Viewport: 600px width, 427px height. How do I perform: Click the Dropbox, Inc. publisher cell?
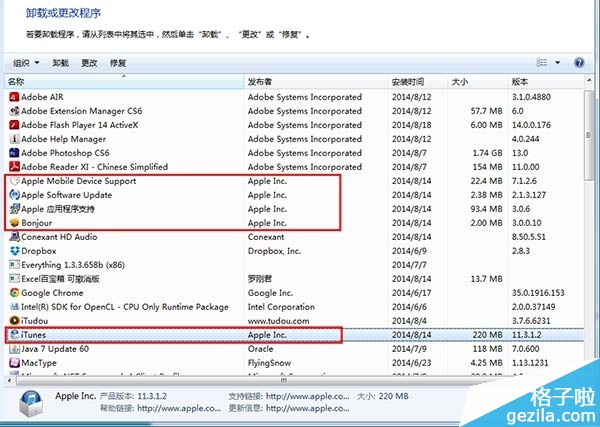(x=274, y=251)
